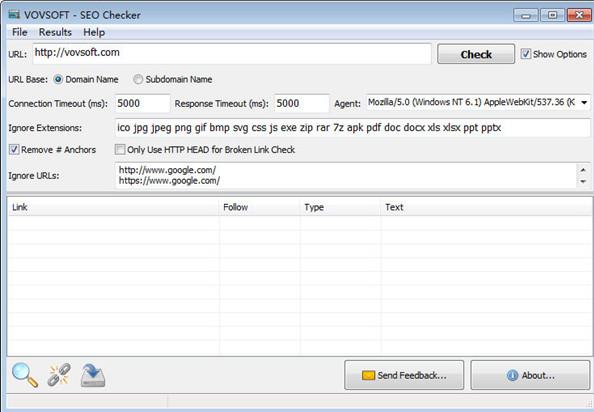This screenshot has height=412, width=594.
Task: Click the Check button
Action: 476,54
